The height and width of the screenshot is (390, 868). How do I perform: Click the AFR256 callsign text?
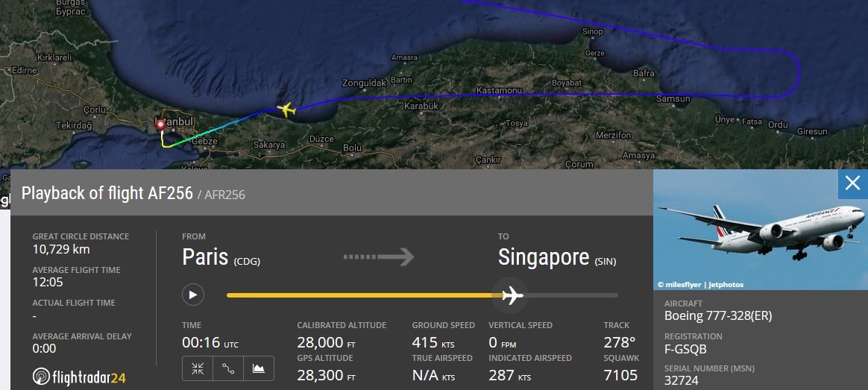pyautogui.click(x=224, y=195)
